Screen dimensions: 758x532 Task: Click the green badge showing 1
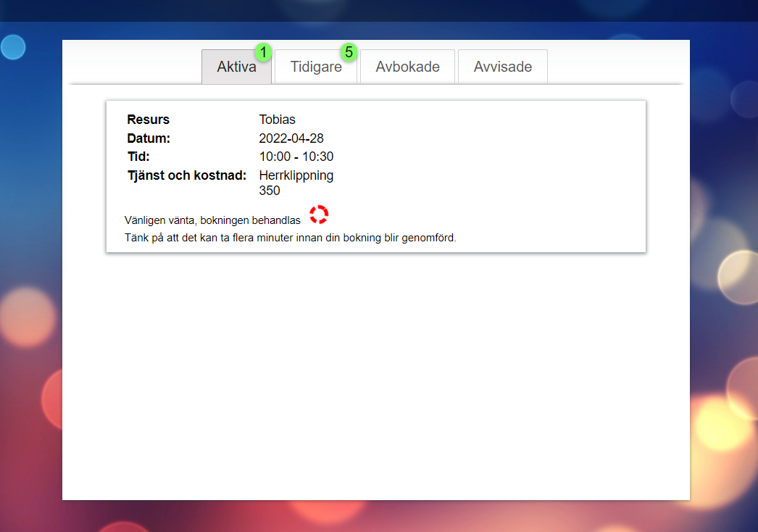263,52
